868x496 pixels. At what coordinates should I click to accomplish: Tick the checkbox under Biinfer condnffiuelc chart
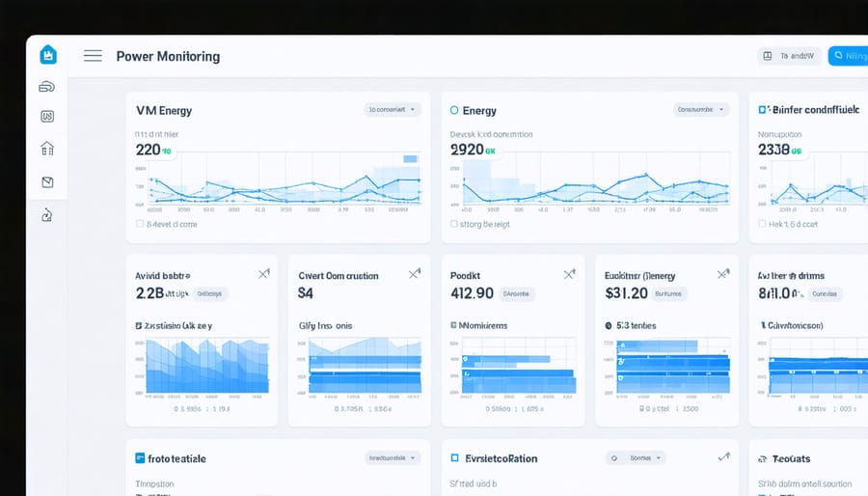762,224
